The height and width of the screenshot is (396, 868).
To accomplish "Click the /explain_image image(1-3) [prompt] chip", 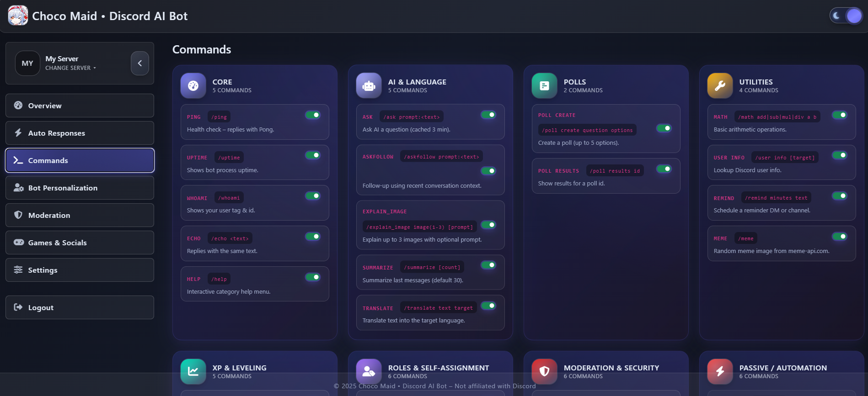I will [x=419, y=227].
